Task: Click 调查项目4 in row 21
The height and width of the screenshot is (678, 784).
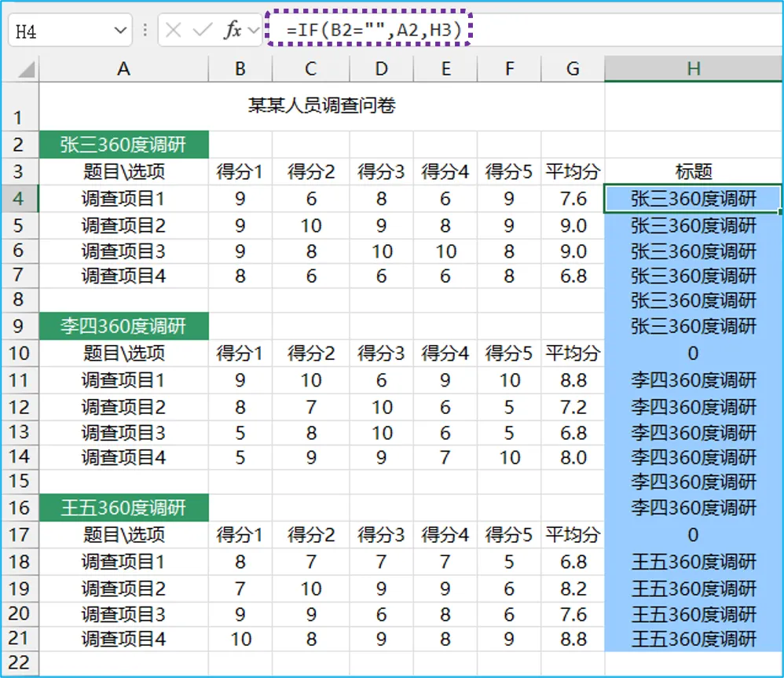Action: pos(123,639)
